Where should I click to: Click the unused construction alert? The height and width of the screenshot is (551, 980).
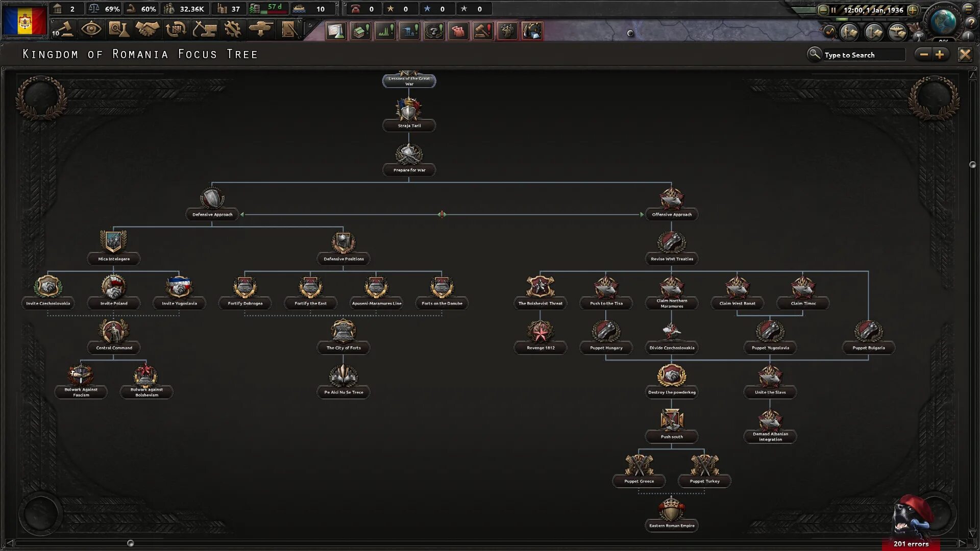[360, 31]
